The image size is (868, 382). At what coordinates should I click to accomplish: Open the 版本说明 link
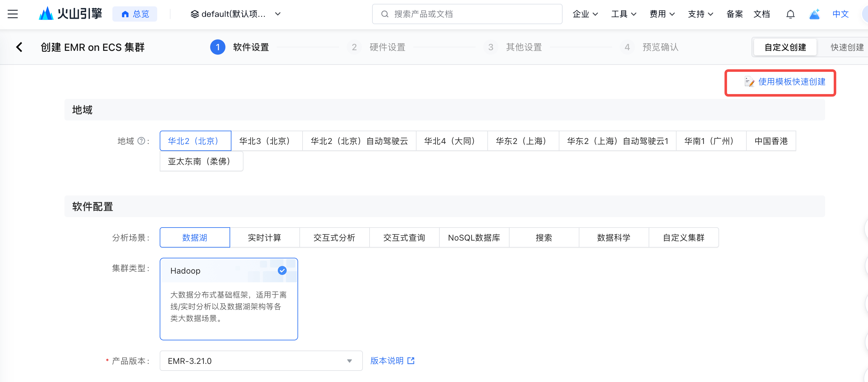[392, 361]
